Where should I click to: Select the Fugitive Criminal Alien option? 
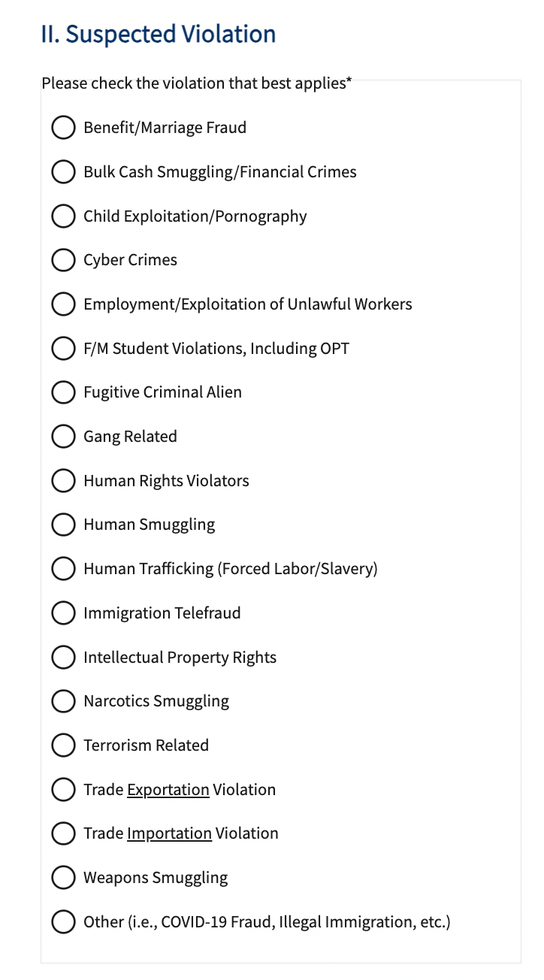(x=63, y=392)
